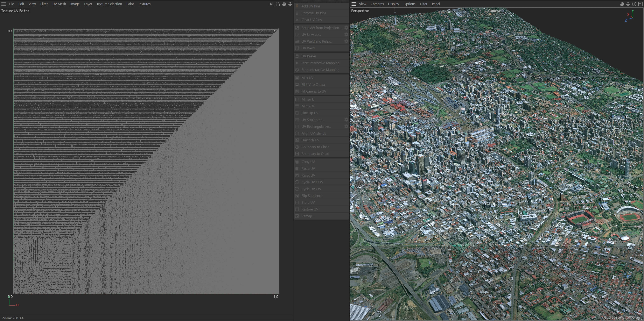The height and width of the screenshot is (321, 644).
Task: Click the Remove UV Pins icon
Action: (x=297, y=13)
